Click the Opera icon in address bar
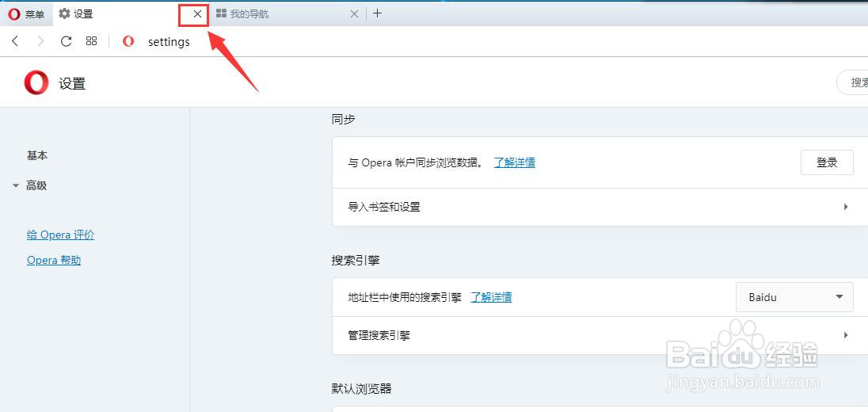Image resolution: width=868 pixels, height=412 pixels. (x=128, y=41)
